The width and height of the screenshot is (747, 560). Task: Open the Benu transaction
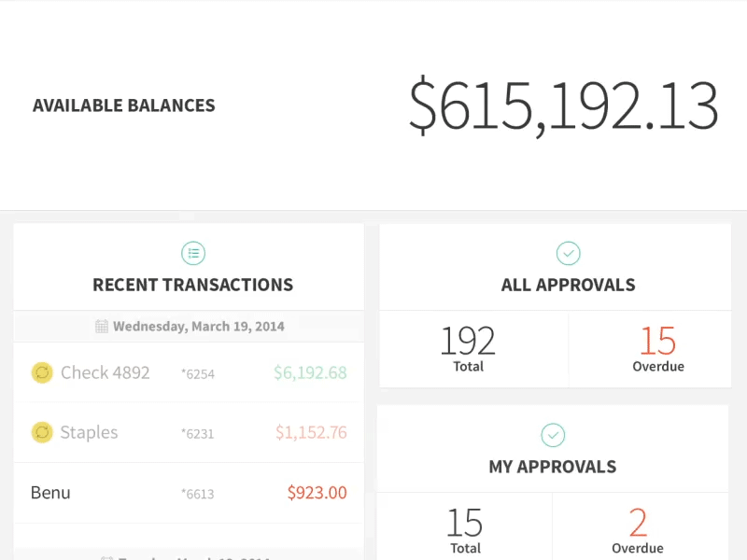(50, 493)
